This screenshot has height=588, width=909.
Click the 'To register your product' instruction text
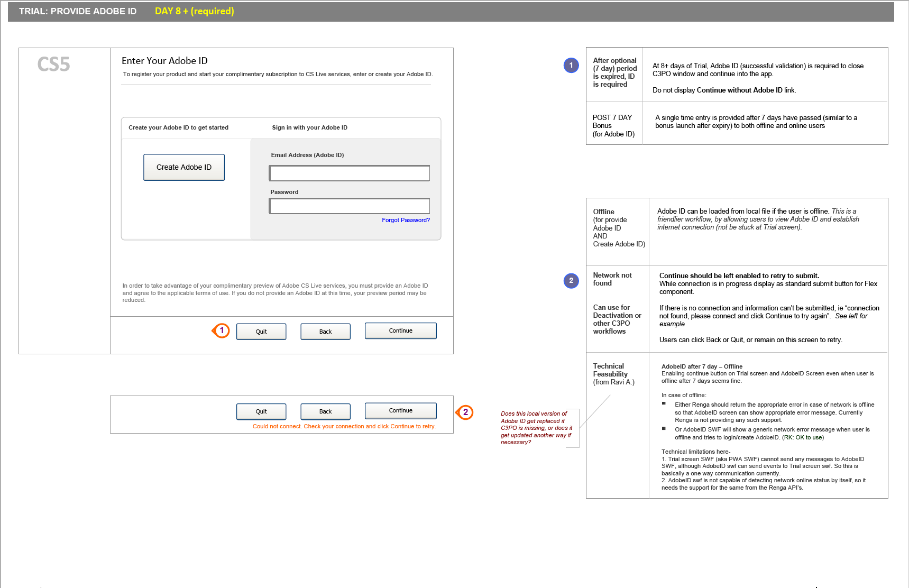278,74
